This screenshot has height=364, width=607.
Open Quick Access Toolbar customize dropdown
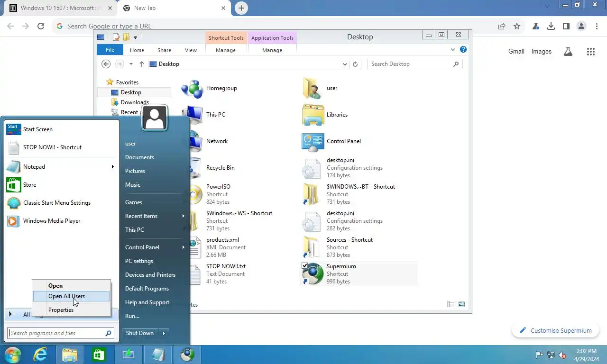(x=136, y=37)
